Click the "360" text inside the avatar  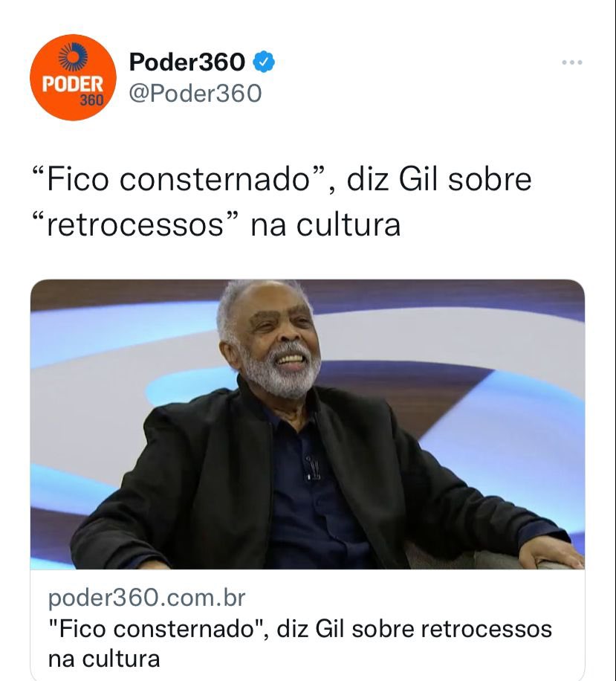tap(91, 100)
